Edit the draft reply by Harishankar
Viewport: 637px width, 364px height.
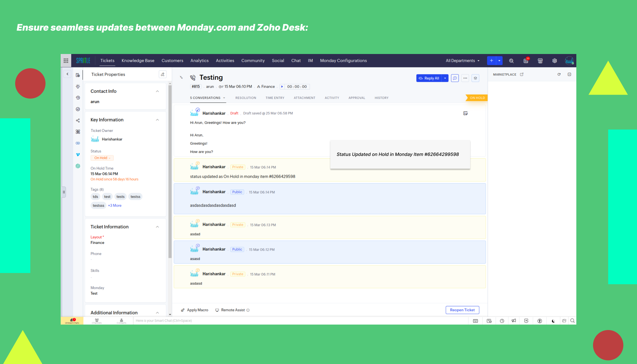466,113
